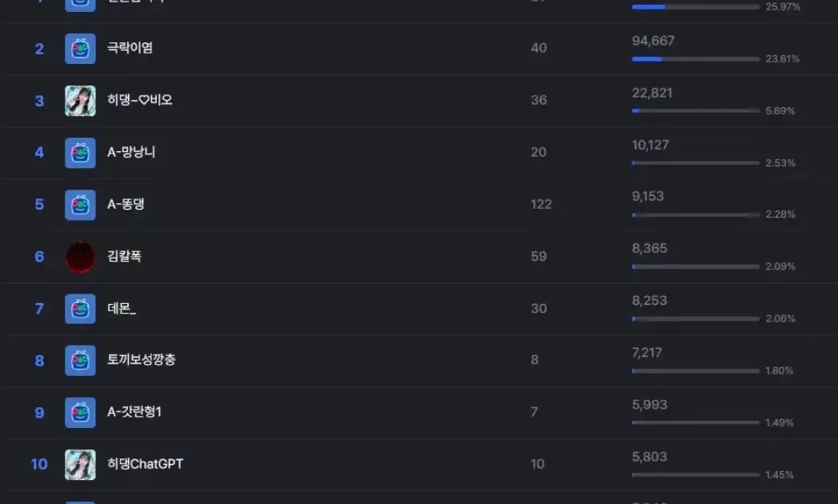Click the dark red avatar of 김칼쪽
The height and width of the screenshot is (504, 838).
tap(80, 257)
